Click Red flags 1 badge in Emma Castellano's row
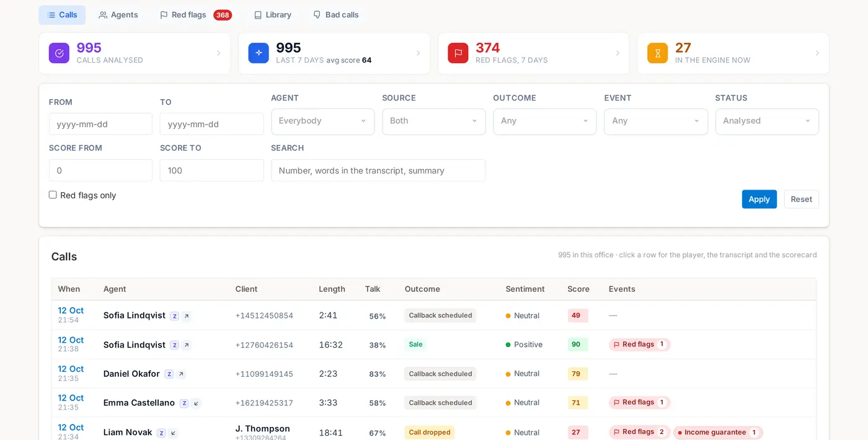The height and width of the screenshot is (440, 868). [640, 403]
